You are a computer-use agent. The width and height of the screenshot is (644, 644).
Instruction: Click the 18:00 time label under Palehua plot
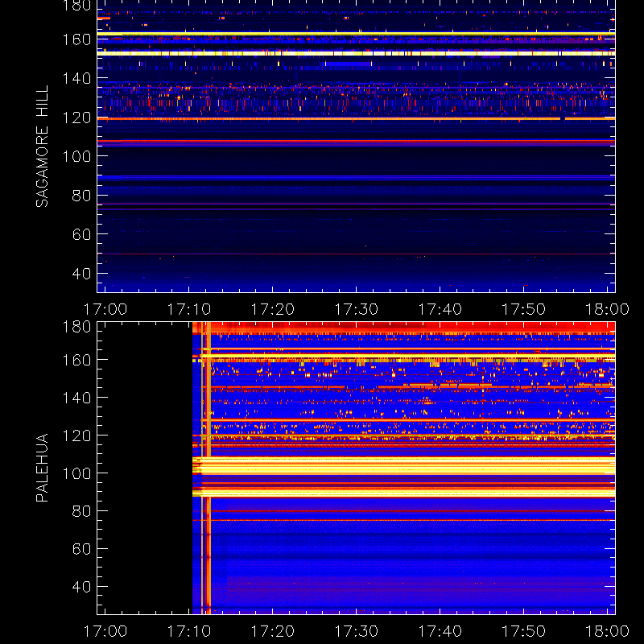pyautogui.click(x=607, y=631)
